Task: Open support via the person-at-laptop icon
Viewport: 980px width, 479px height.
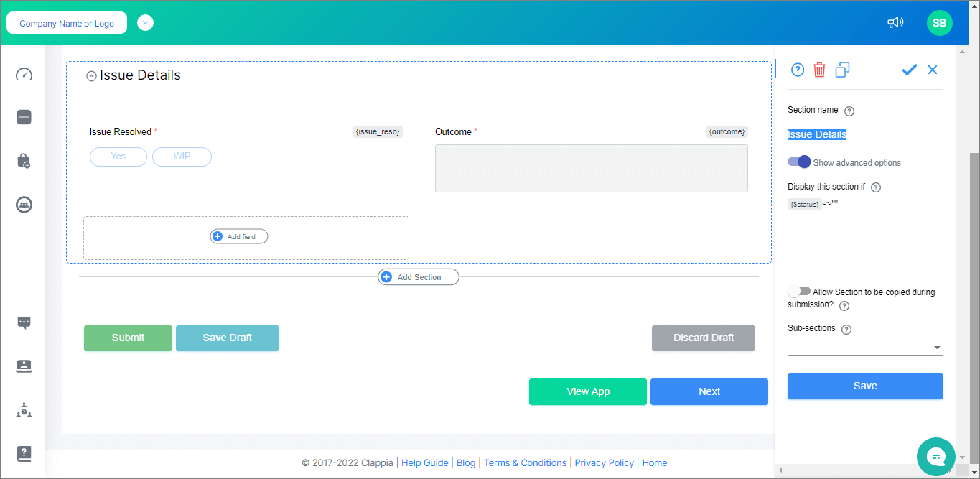Action: 24,366
